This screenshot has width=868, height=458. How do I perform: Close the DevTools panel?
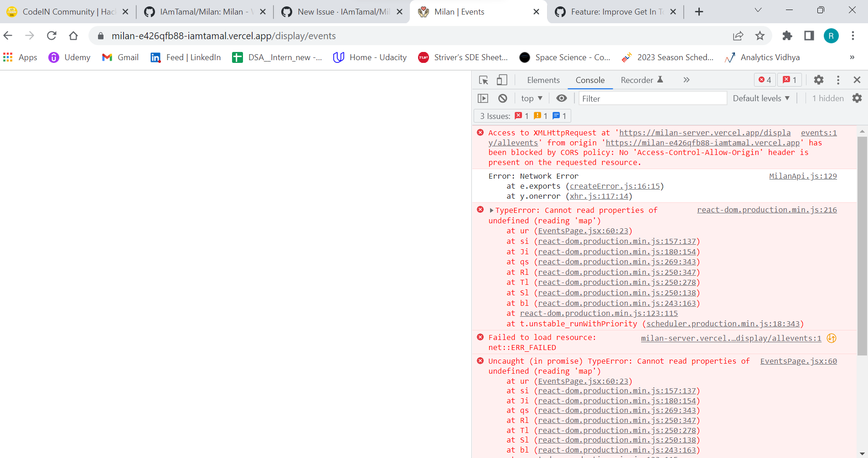(857, 80)
